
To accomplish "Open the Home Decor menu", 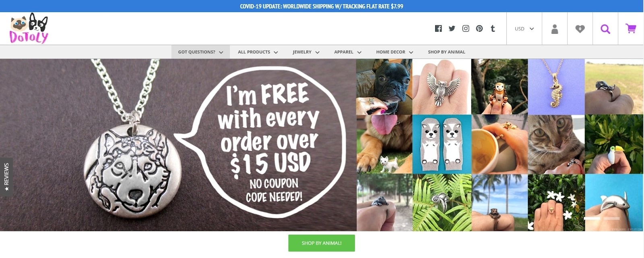I will [x=394, y=52].
